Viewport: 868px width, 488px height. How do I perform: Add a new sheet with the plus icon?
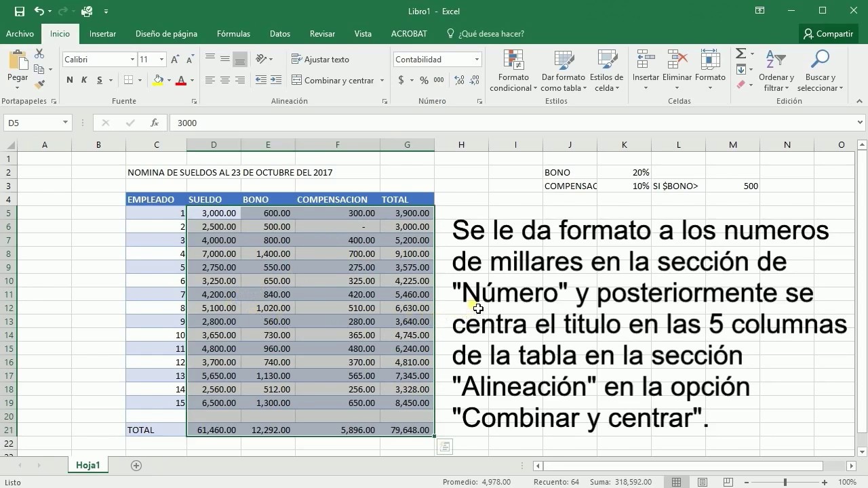[136, 466]
